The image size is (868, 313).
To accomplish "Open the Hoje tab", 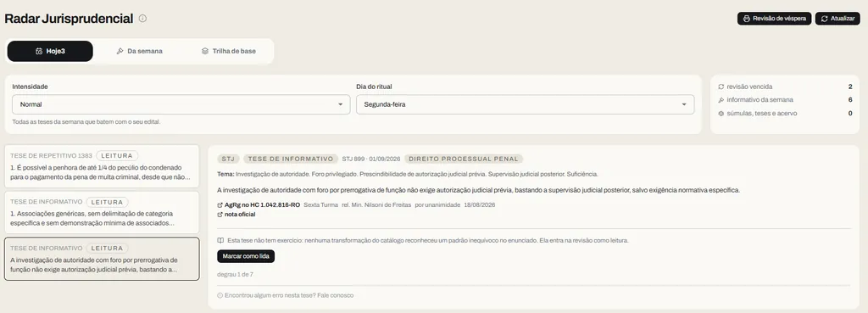I will coord(50,51).
